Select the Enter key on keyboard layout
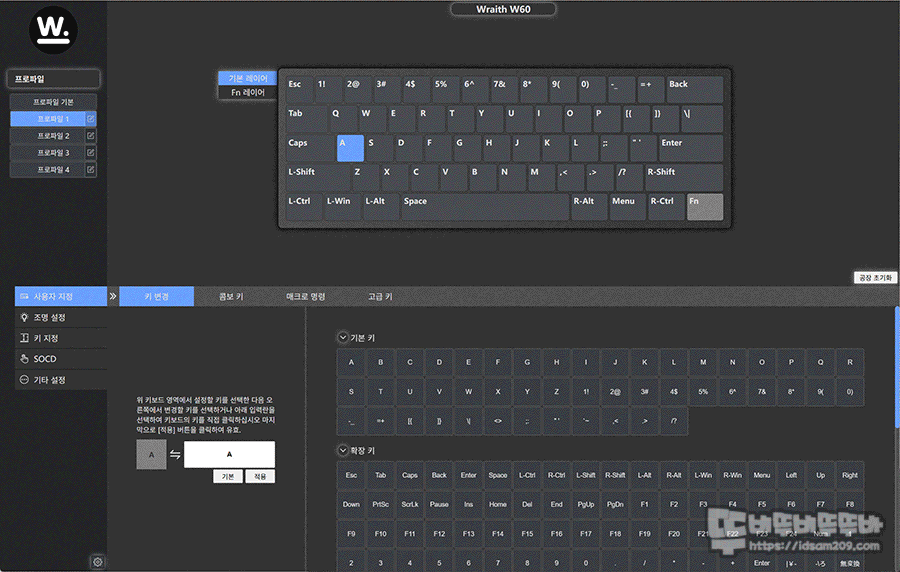 coord(691,148)
